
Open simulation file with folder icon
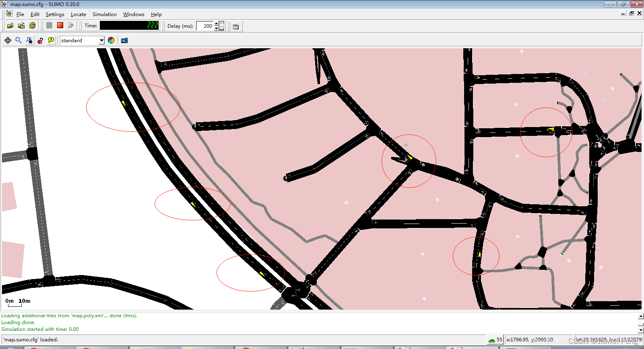10,26
